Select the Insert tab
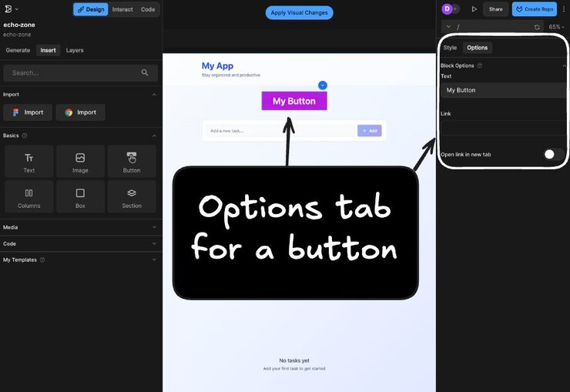 (48, 50)
